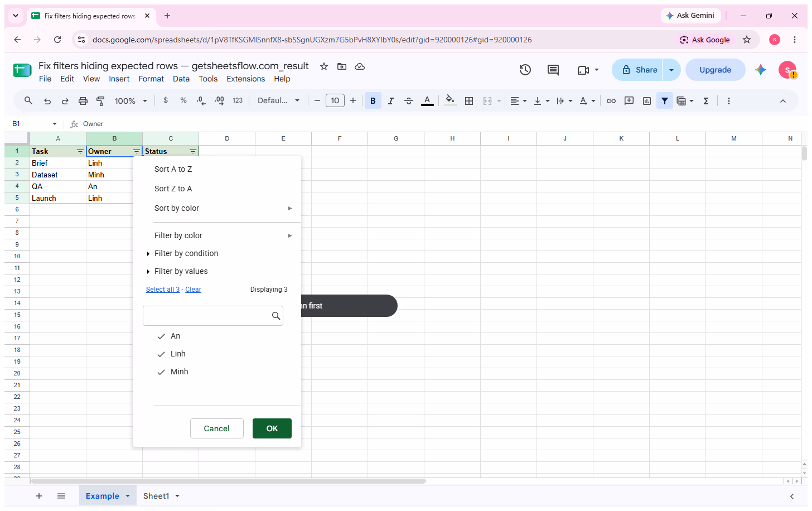Click OK to apply filter

pos(272,428)
